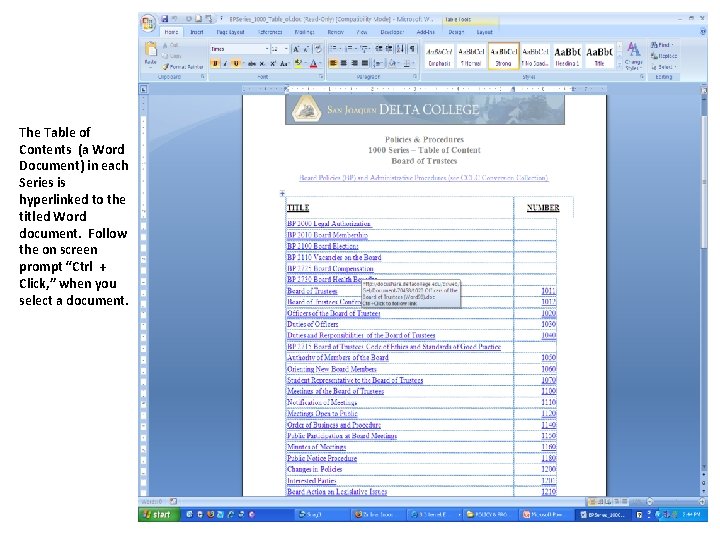The image size is (720, 540).
Task: Open the borders menu
Action: (x=408, y=63)
